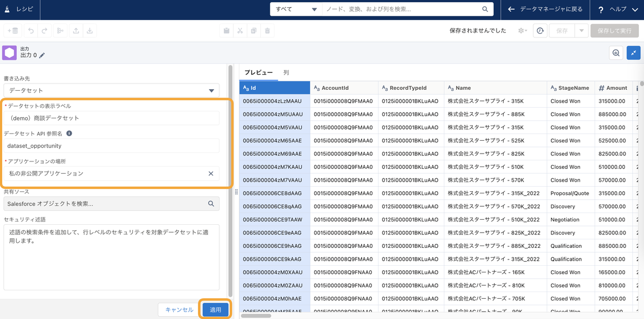
Task: Switch to the プレビュー tab
Action: pos(259,72)
